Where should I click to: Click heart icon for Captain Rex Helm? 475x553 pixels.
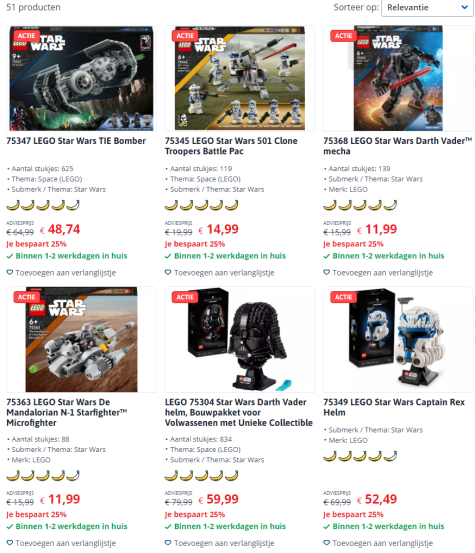click(327, 543)
